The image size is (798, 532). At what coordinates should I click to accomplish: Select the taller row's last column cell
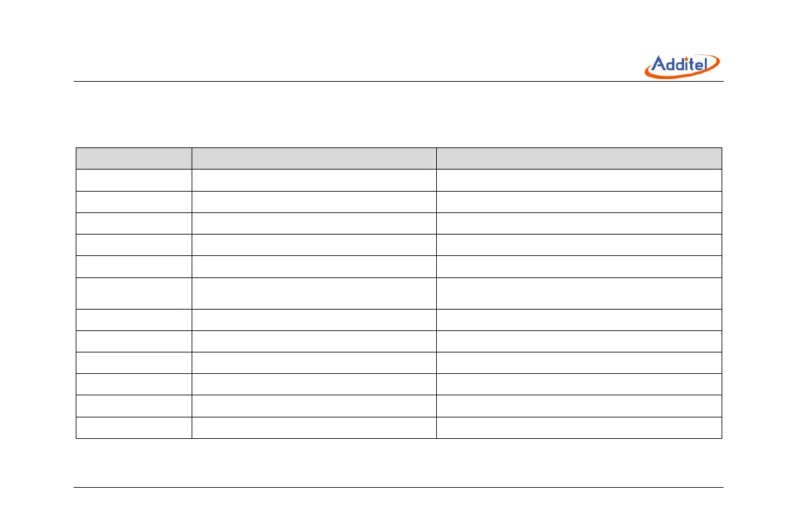pos(579,293)
